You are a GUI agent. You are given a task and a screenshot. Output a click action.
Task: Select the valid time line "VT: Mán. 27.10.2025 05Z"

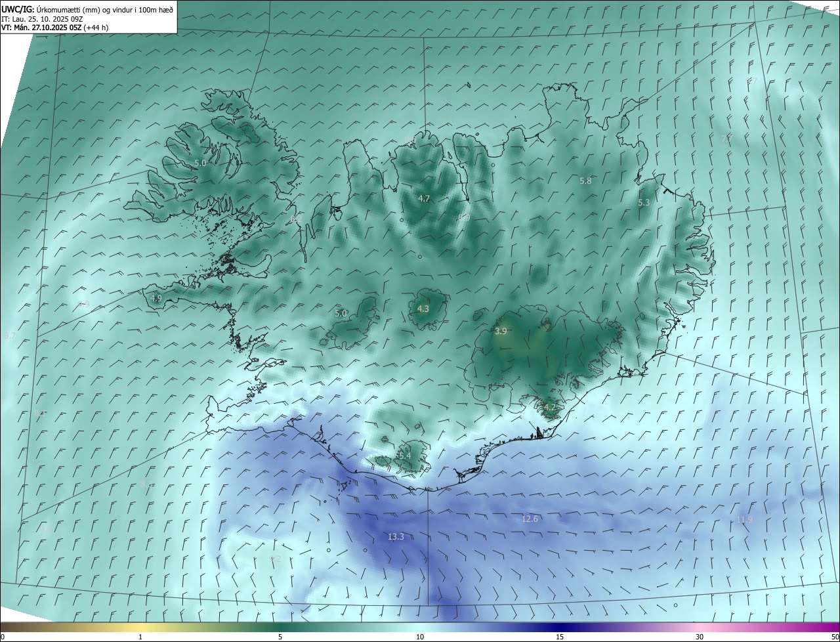(41, 28)
